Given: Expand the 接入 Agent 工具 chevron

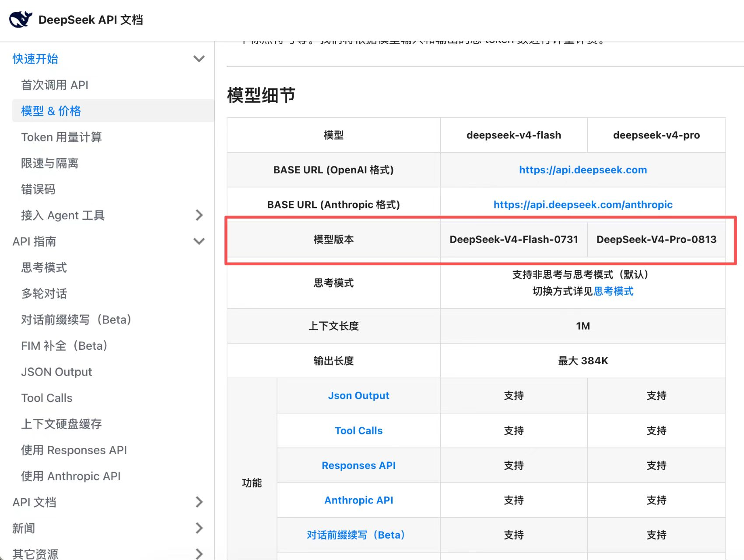Looking at the screenshot, I should point(199,215).
